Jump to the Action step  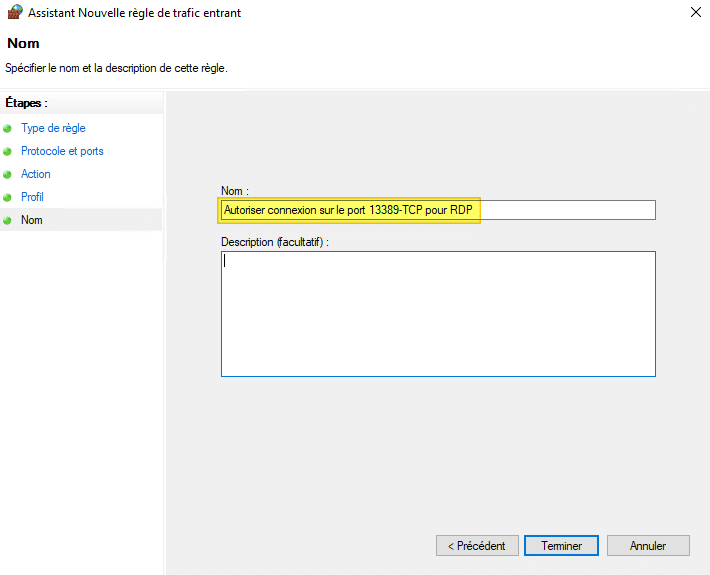tap(36, 174)
